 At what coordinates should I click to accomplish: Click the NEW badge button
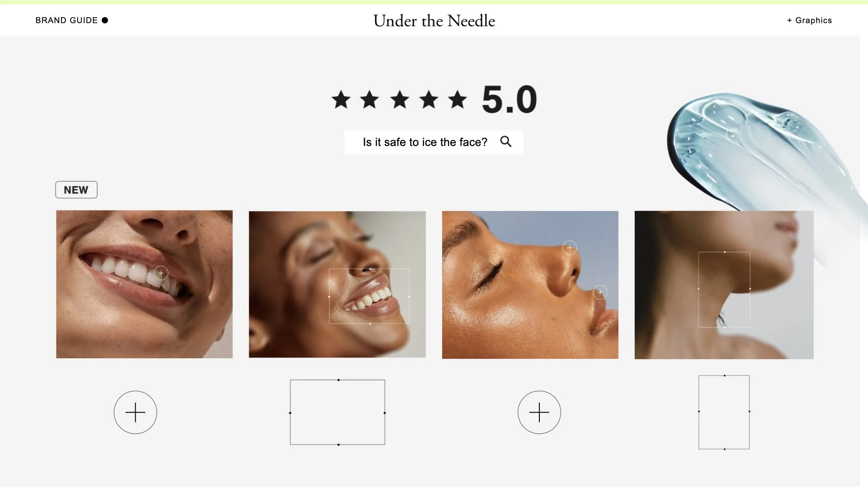click(x=76, y=190)
